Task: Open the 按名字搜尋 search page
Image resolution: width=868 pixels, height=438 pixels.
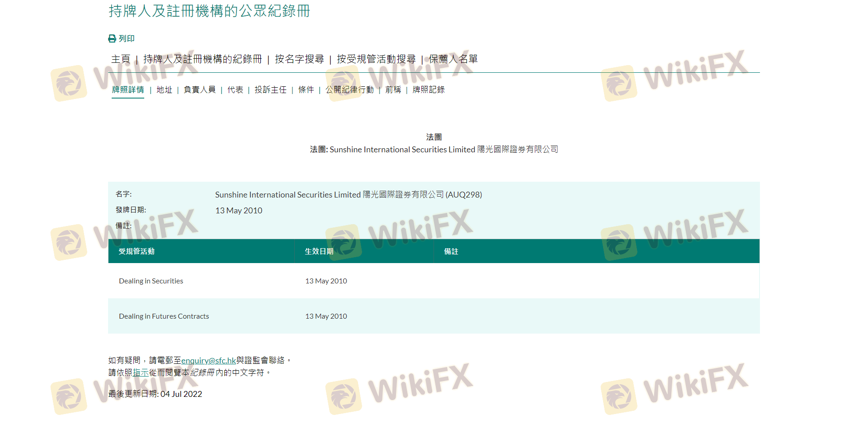Action: click(x=299, y=59)
